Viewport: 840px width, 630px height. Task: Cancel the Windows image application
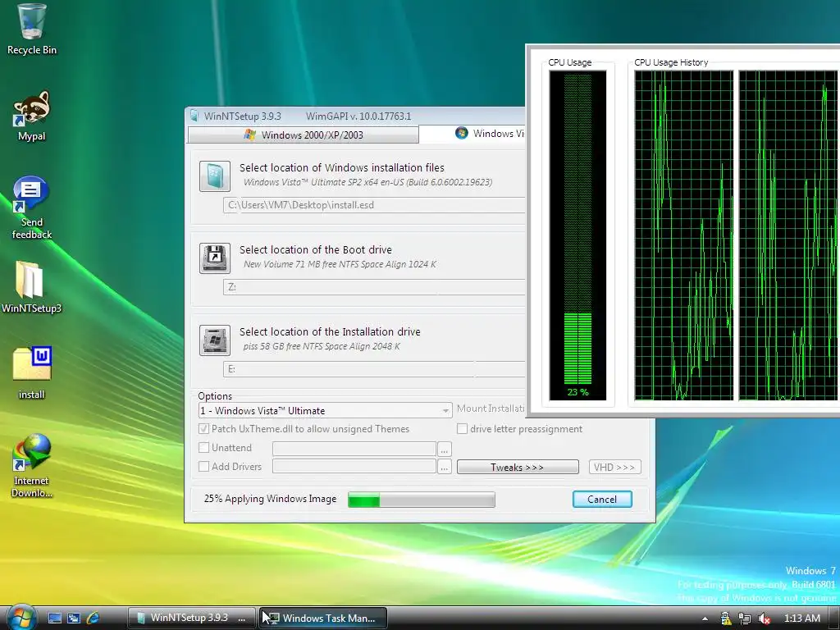pos(602,500)
